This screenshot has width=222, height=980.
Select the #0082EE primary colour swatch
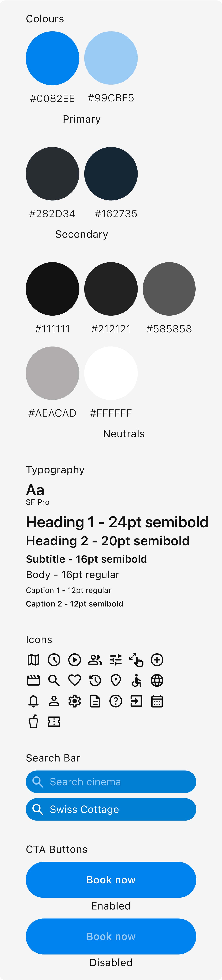[53, 58]
